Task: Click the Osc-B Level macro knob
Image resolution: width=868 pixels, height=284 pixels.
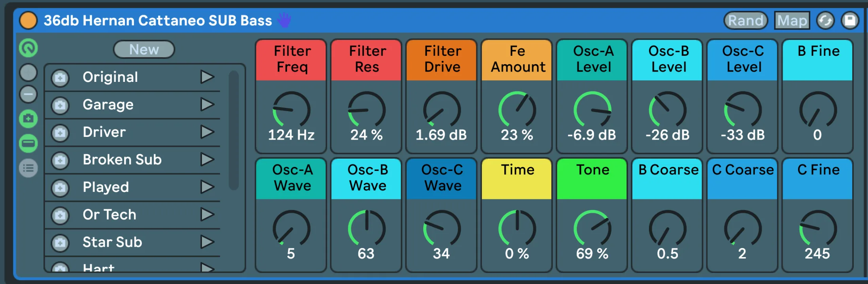Action: [668, 110]
